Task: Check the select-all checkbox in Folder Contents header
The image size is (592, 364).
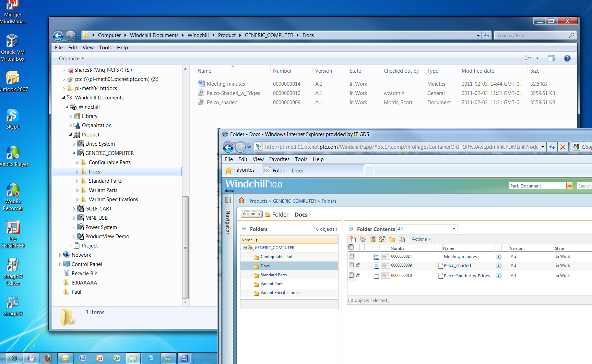Action: pos(351,247)
